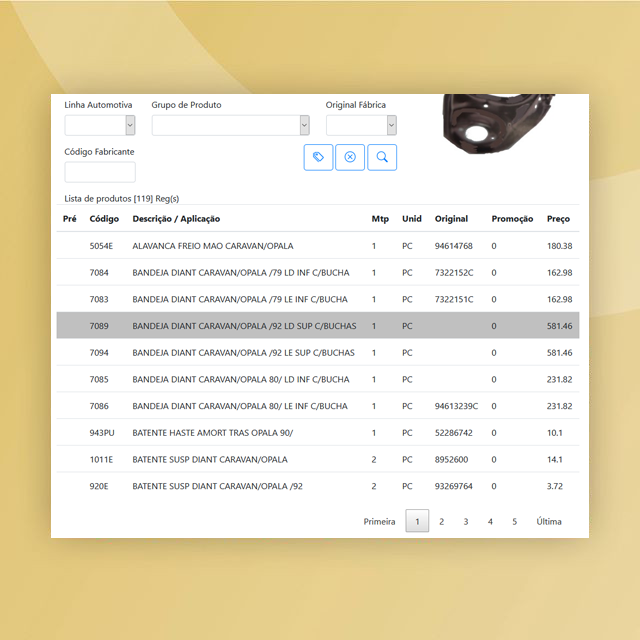Click the product part image thumbnail

(x=498, y=124)
